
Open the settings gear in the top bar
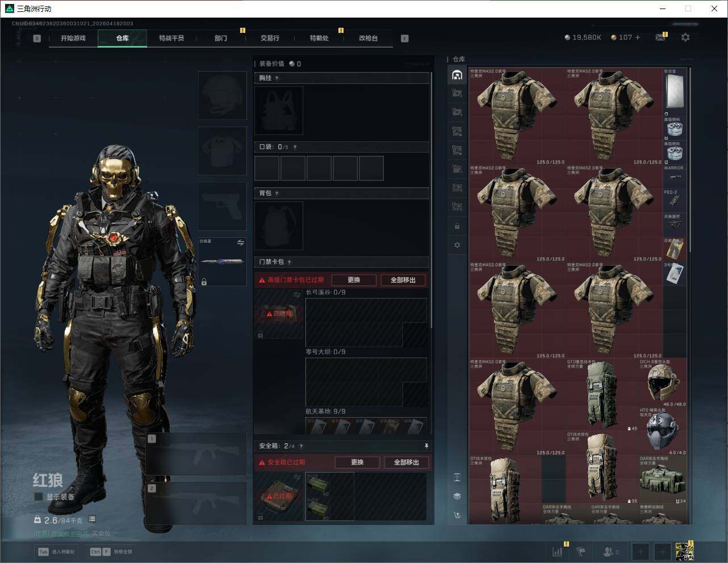tap(685, 37)
